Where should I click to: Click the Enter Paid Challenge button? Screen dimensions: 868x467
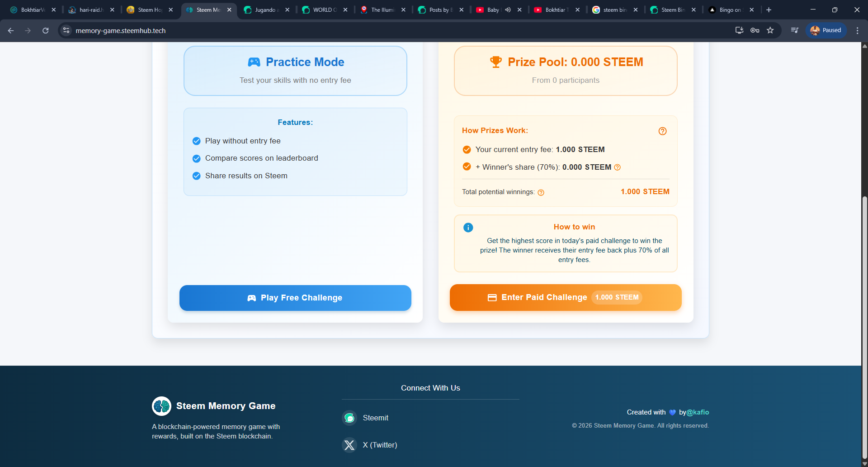tap(566, 297)
